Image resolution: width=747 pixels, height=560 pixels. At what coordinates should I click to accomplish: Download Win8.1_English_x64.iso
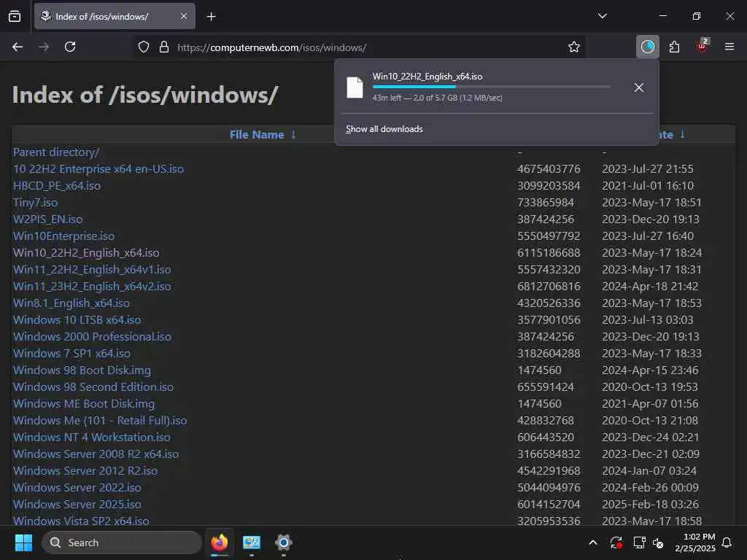coord(71,303)
